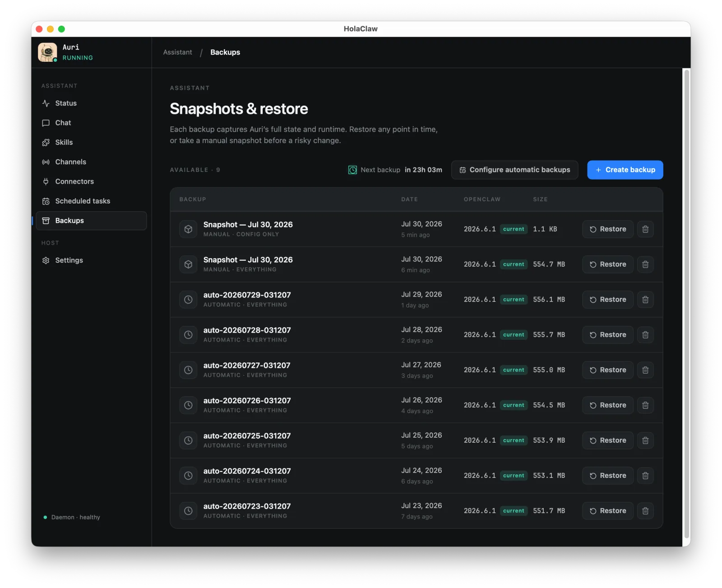Click the '1.1 KB' size value
Screen dimensions: 722x588
pyautogui.click(x=545, y=229)
